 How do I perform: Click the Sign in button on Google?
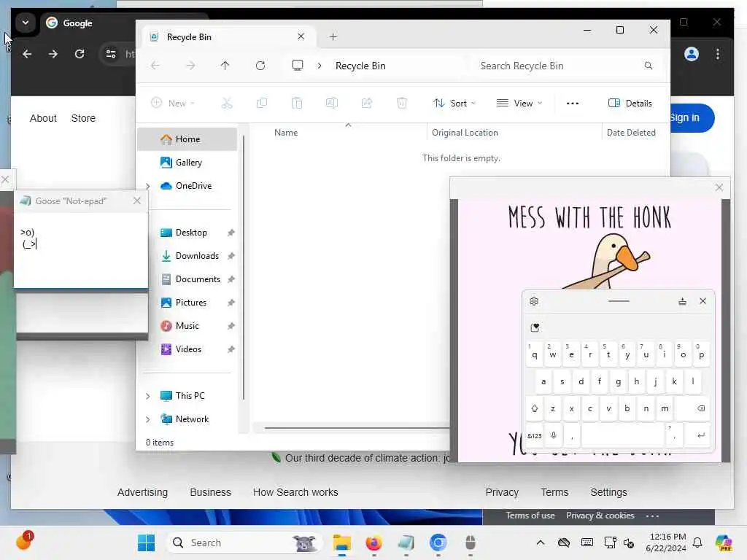pos(692,117)
